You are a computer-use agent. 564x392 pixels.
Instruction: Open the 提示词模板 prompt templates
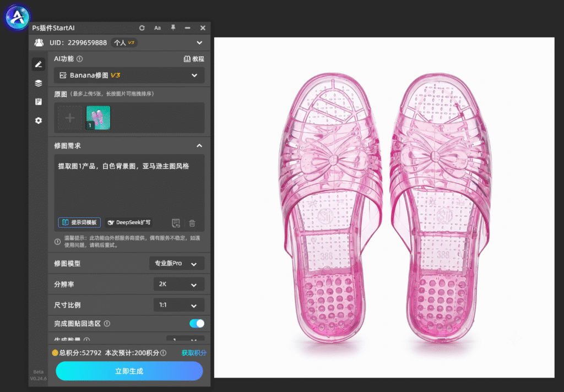point(79,222)
